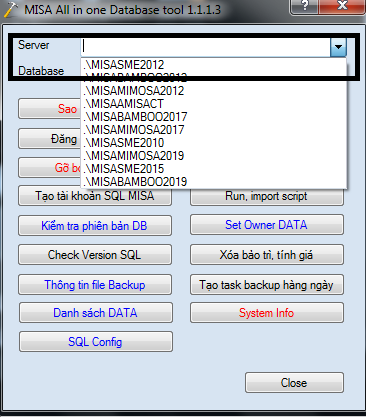Image resolution: width=366 pixels, height=417 pixels.
Task: Click the Tạo tài khoản SQL MISA button
Action: [95, 196]
